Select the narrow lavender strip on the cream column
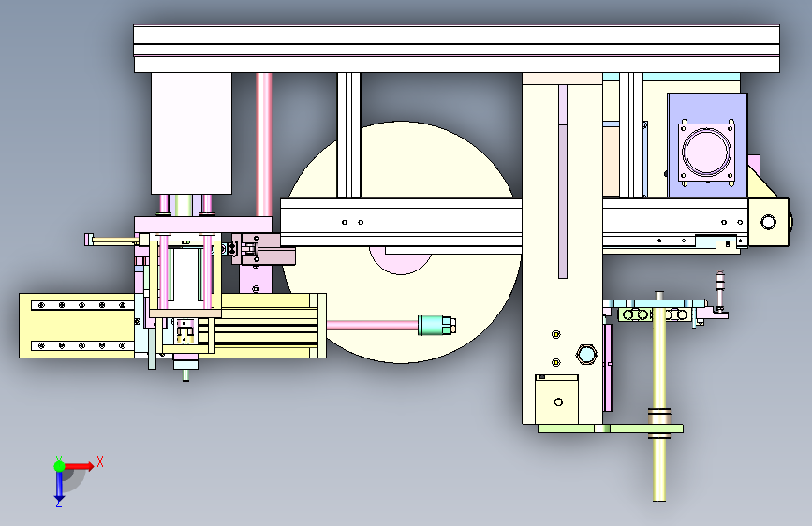This screenshot has height=526, width=812. [x=562, y=182]
